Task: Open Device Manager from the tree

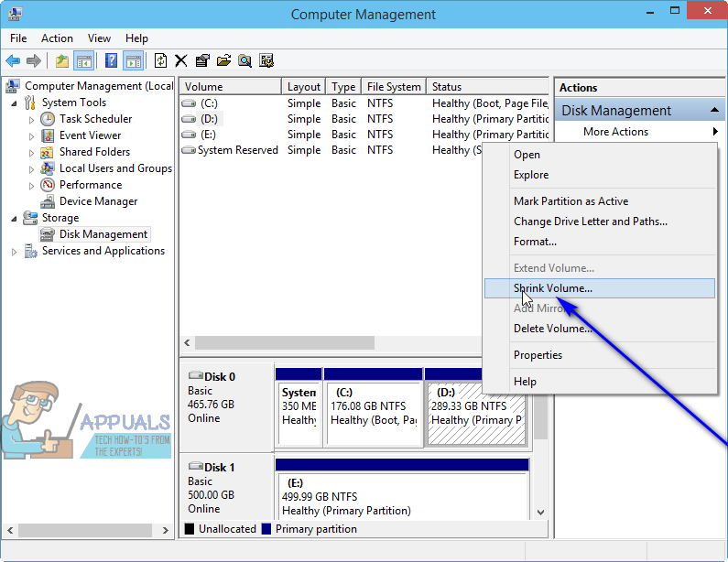Action: tap(98, 201)
